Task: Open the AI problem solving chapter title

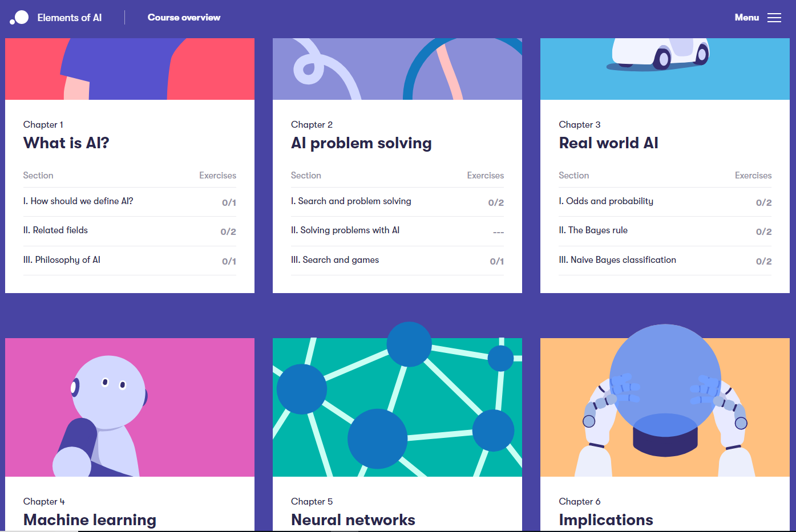Action: (361, 143)
